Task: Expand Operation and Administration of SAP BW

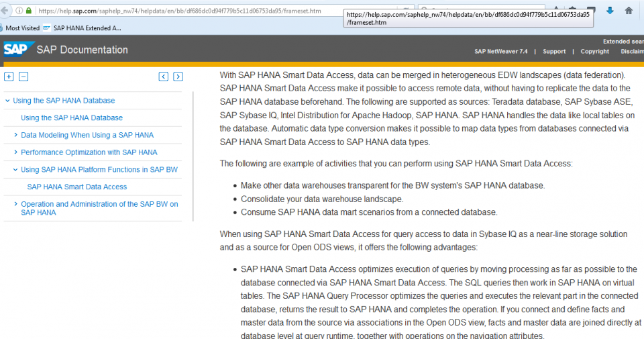Action: pos(15,204)
